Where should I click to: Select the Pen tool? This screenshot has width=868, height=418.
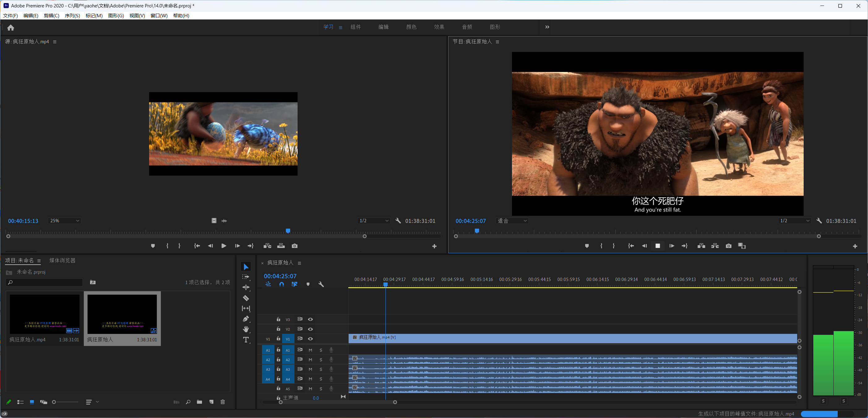click(x=246, y=319)
